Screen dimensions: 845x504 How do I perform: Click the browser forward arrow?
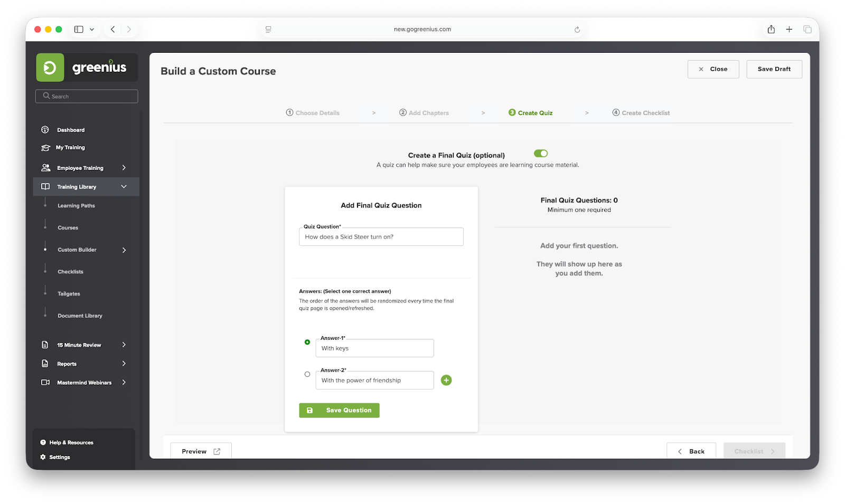pos(129,30)
